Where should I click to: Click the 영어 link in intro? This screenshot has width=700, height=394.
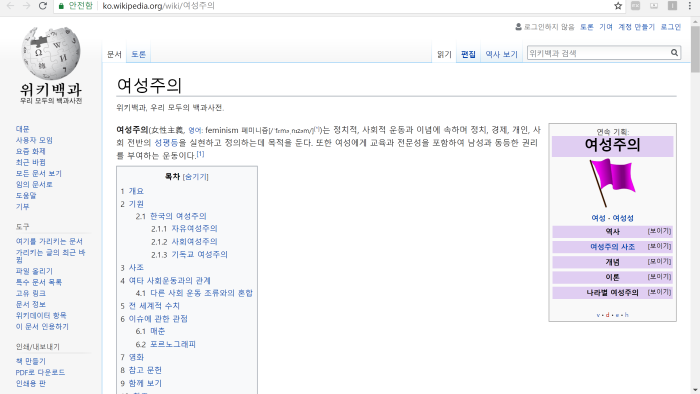point(195,130)
